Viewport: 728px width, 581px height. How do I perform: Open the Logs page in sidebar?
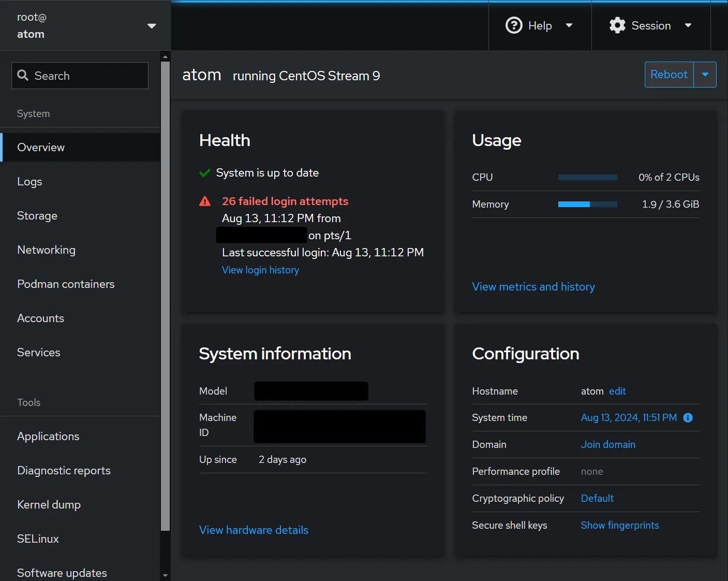click(29, 182)
